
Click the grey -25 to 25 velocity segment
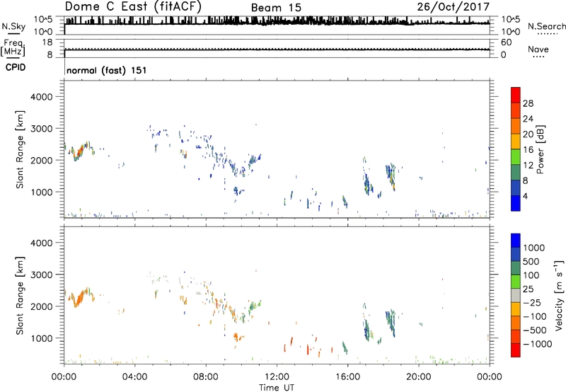pyautogui.click(x=516, y=296)
